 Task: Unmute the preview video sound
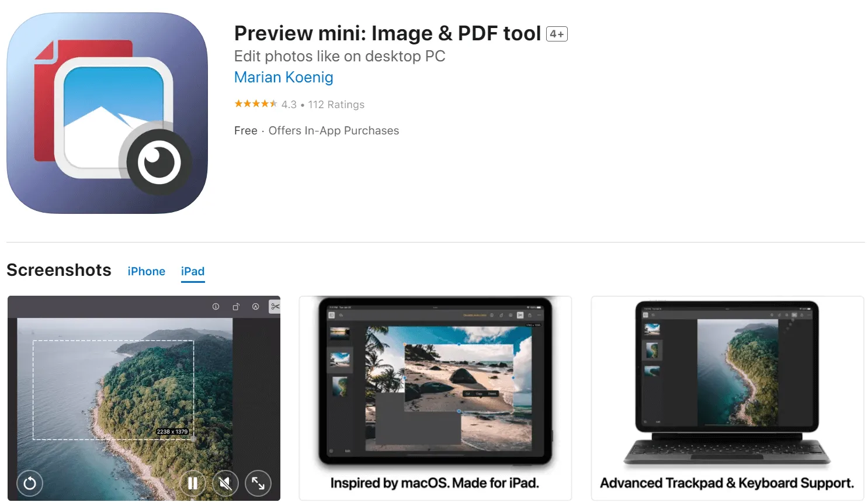[x=225, y=483]
